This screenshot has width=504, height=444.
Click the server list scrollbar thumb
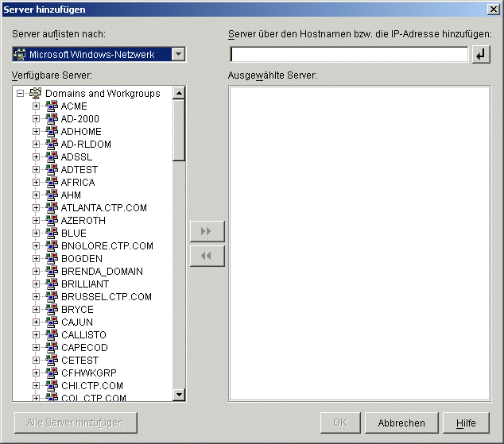tap(179, 130)
